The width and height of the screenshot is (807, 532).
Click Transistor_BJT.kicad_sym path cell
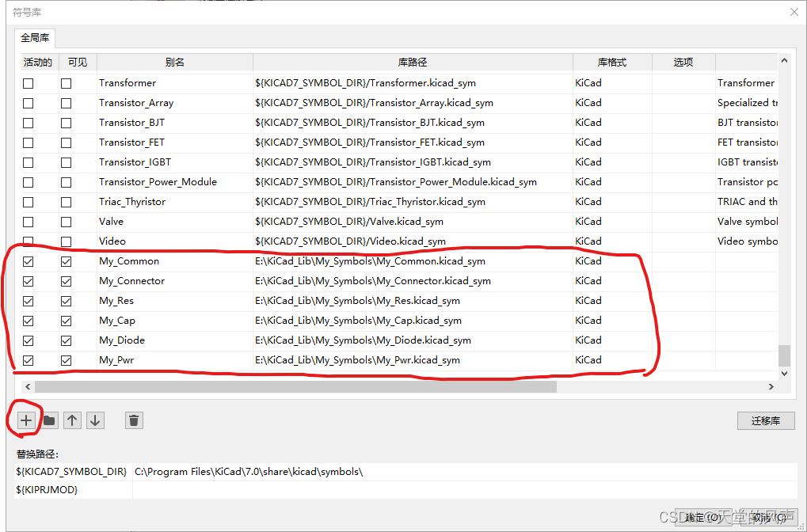pyautogui.click(x=413, y=123)
